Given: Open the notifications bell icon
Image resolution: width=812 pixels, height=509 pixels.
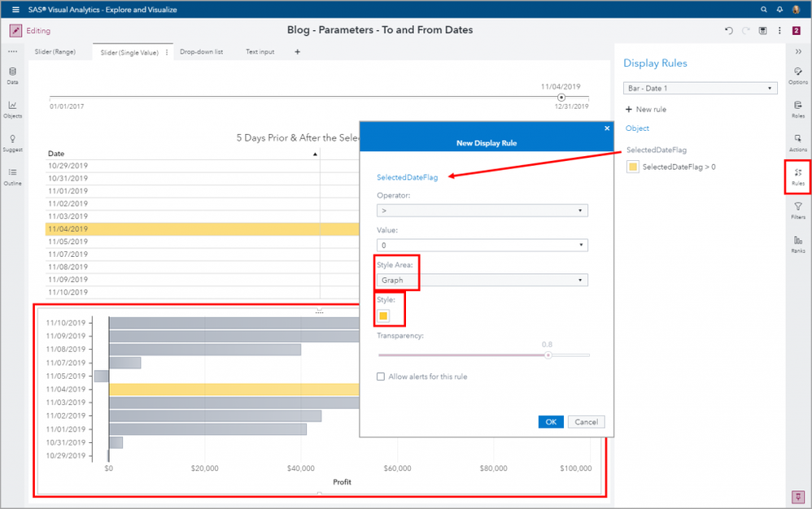Looking at the screenshot, I should coord(779,9).
